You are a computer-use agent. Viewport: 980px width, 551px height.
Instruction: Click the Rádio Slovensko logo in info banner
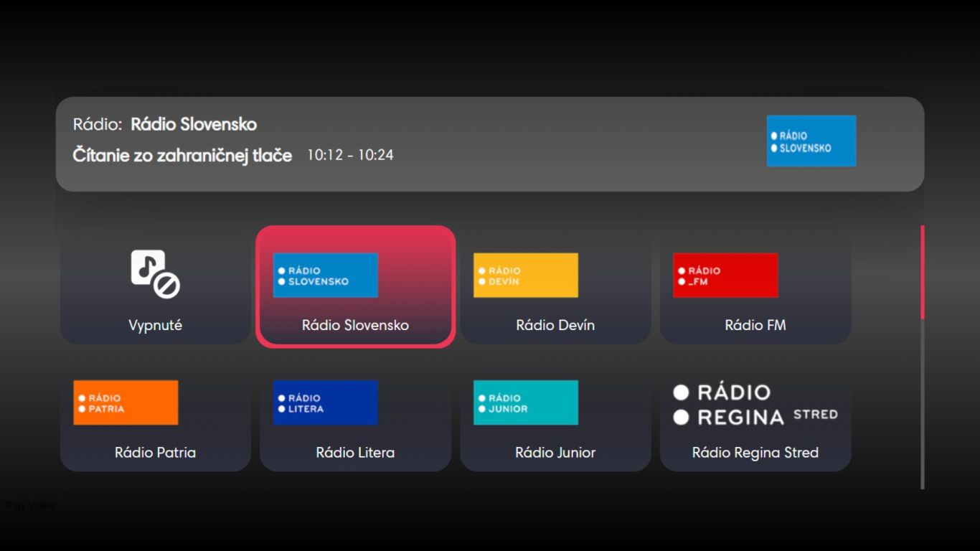[811, 141]
